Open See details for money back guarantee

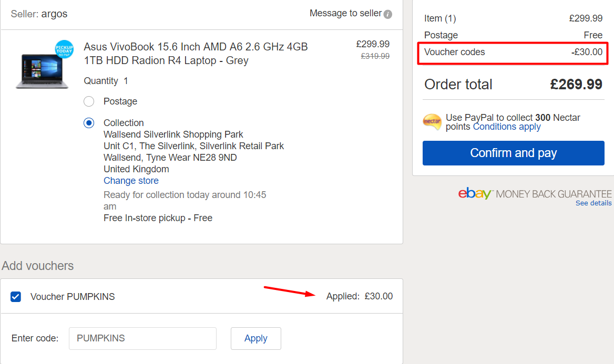(x=593, y=203)
